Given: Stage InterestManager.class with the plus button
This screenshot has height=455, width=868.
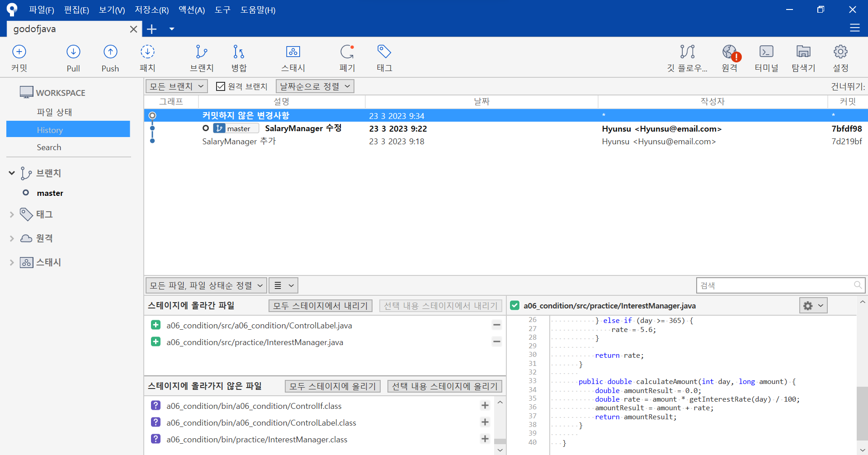Looking at the screenshot, I should point(485,439).
